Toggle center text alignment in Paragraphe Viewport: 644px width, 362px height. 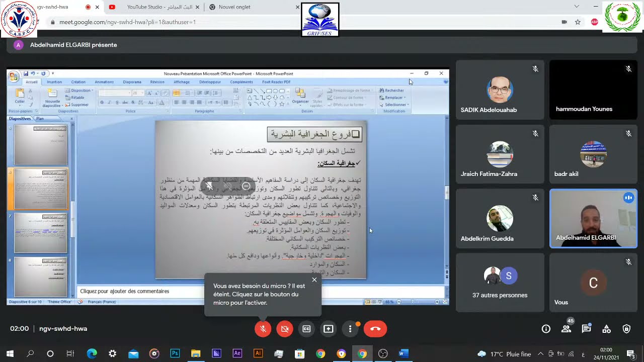(x=184, y=102)
